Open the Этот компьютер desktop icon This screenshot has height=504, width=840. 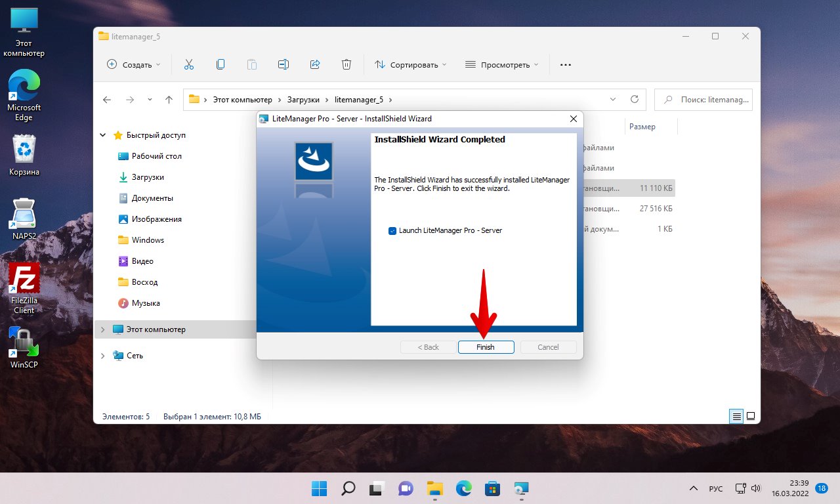(24, 33)
